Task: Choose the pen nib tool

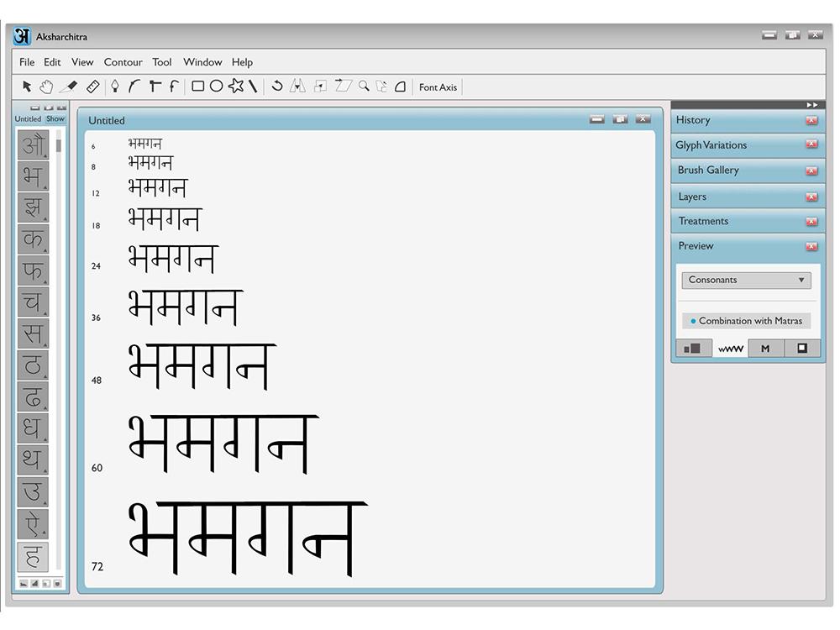Action: 115,87
